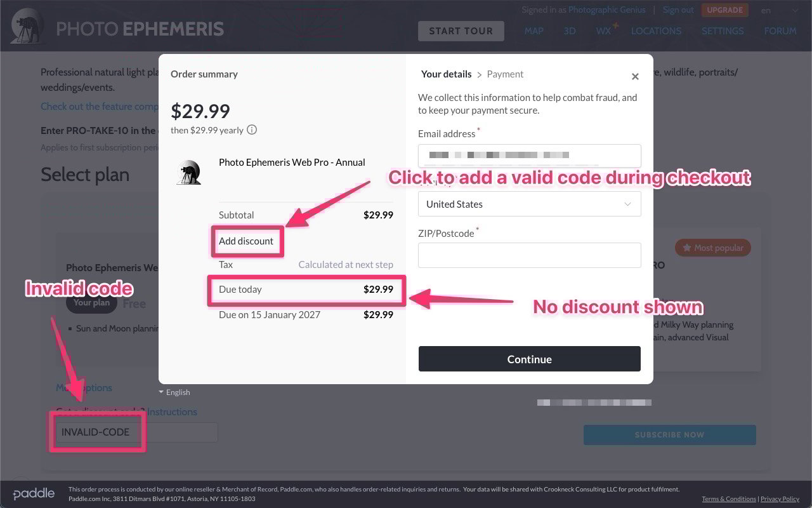The height and width of the screenshot is (508, 812).
Task: Open the United States country dropdown
Action: coord(530,204)
